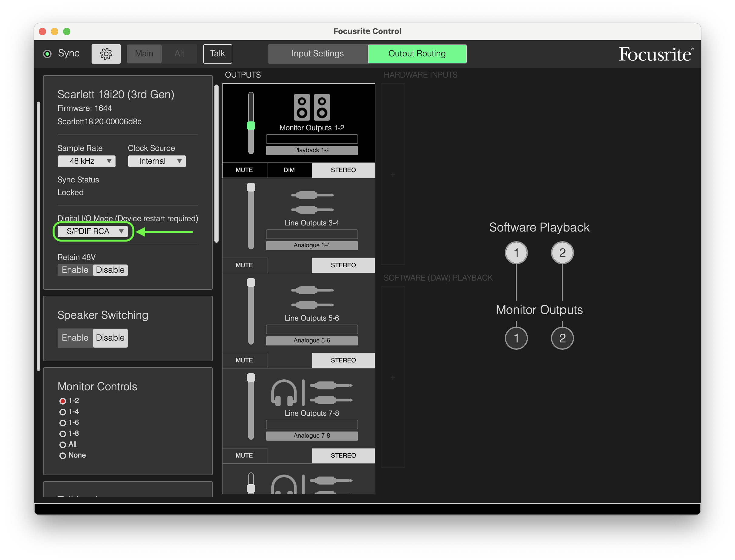The width and height of the screenshot is (735, 560).
Task: Open the settings gear panel
Action: pyautogui.click(x=106, y=54)
